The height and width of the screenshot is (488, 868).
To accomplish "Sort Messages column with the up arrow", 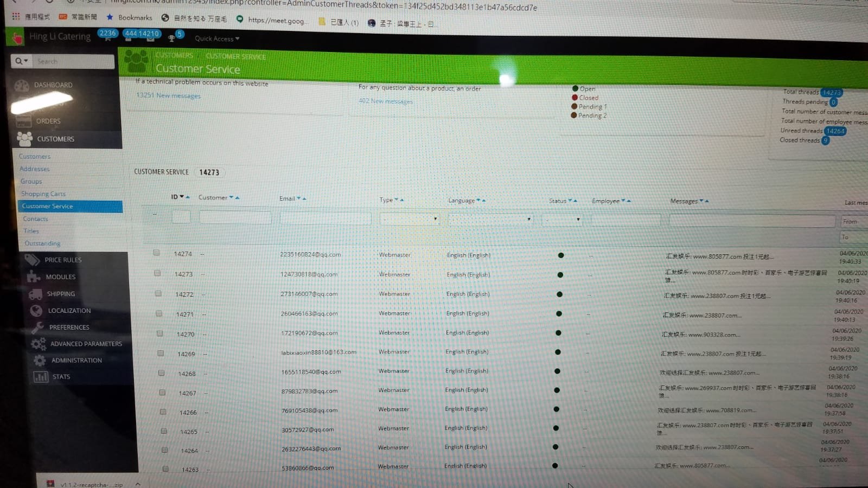I will click(x=707, y=201).
